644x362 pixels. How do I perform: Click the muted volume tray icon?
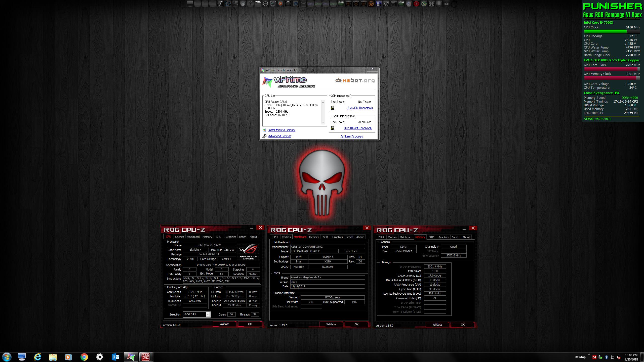point(619,357)
